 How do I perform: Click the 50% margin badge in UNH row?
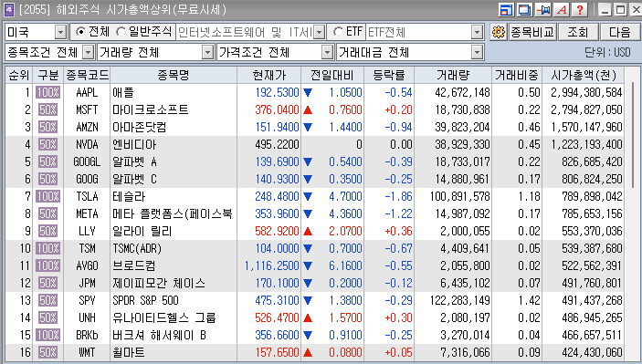[x=47, y=317]
